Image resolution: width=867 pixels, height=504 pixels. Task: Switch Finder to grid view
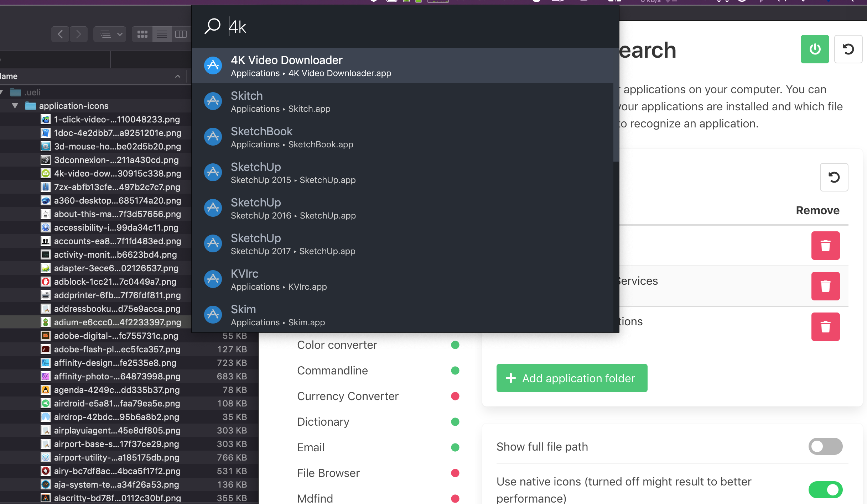click(x=142, y=34)
